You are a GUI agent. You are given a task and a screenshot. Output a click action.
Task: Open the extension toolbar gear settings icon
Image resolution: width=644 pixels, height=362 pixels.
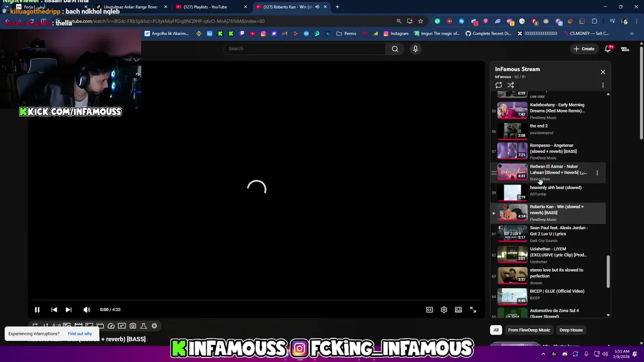pos(154,326)
